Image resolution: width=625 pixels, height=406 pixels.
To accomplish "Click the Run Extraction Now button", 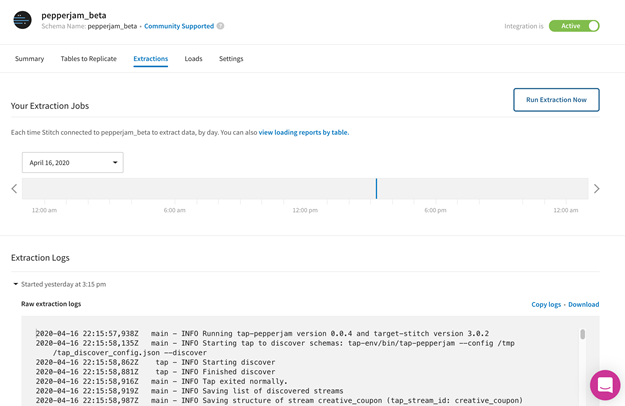I will pos(556,100).
